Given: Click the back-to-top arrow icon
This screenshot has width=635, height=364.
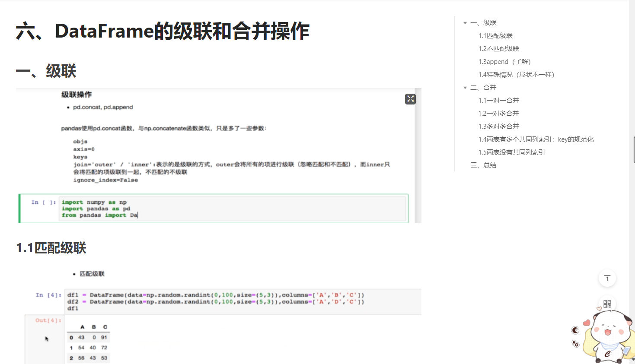Looking at the screenshot, I should coord(607,278).
